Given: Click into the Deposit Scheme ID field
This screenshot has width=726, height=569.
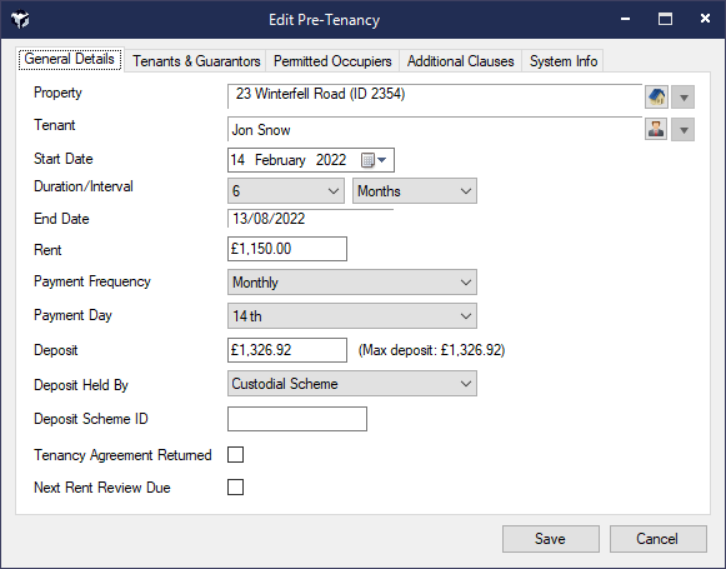Looking at the screenshot, I should tap(297, 419).
